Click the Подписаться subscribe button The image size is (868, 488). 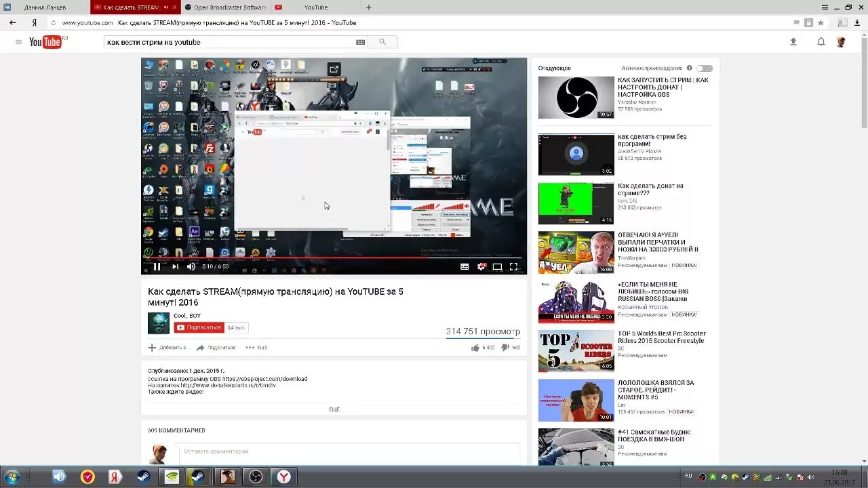[x=199, y=327]
